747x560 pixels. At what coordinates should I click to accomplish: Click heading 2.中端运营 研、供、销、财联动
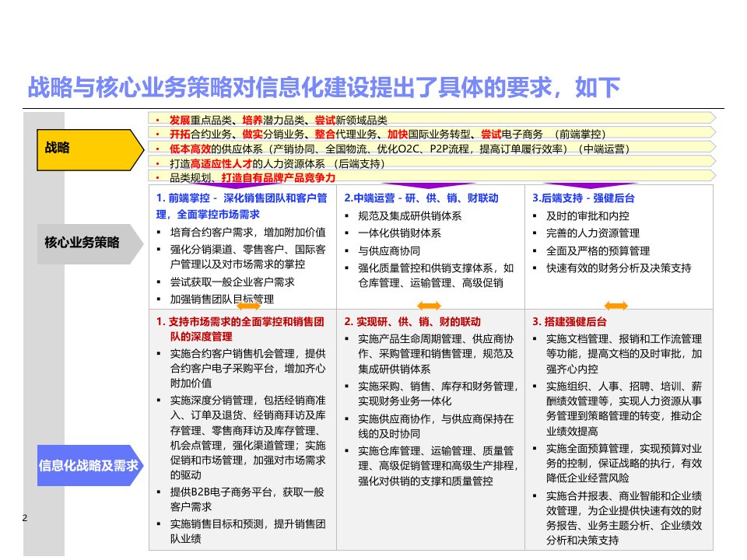pyautogui.click(x=421, y=198)
